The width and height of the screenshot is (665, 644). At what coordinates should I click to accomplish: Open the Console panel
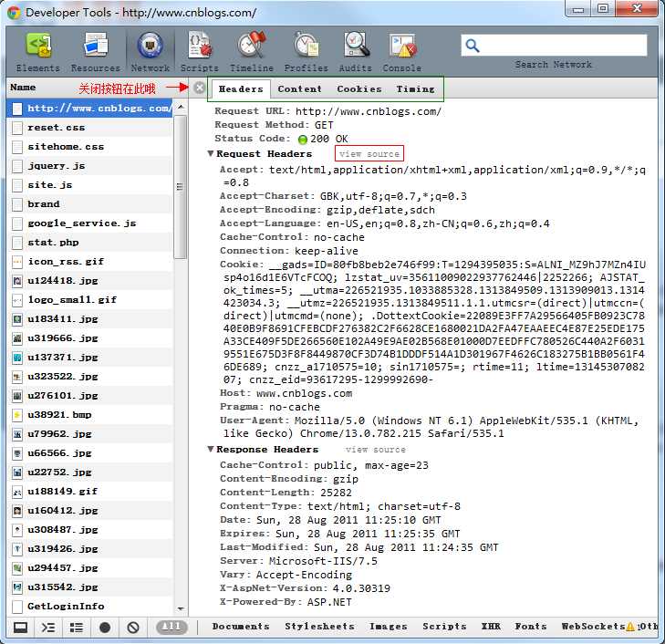[x=402, y=52]
